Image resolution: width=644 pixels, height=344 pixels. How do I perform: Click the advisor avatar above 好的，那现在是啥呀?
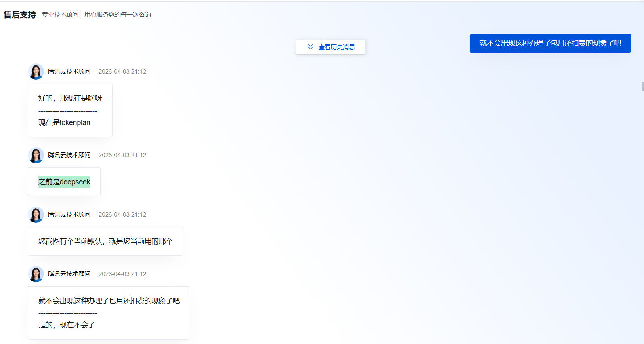[36, 72]
